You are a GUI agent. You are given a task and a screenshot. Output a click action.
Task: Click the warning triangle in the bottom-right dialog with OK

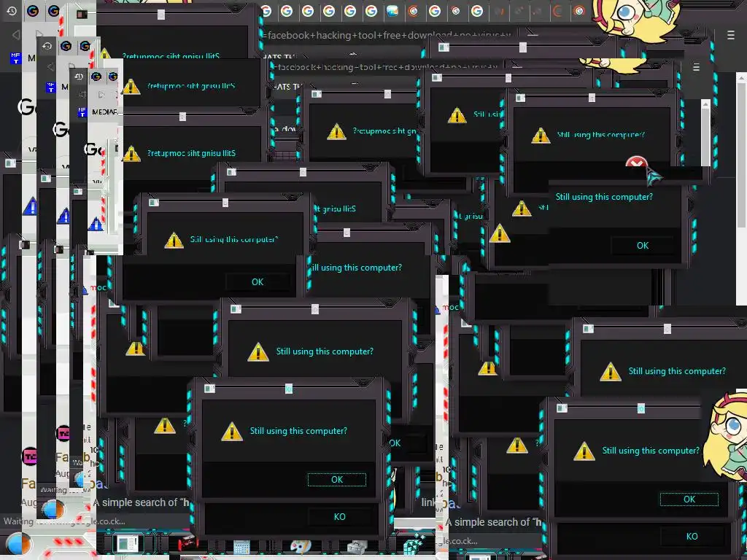584,451
